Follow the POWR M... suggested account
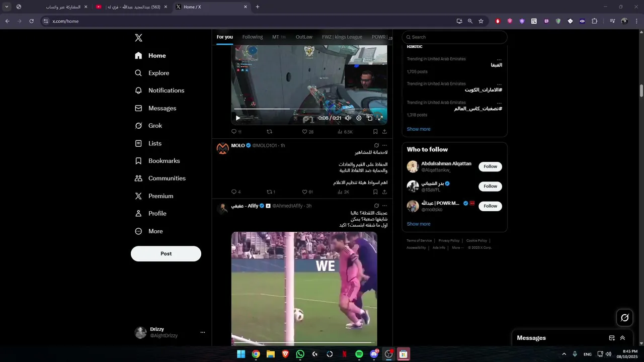The width and height of the screenshot is (644, 362). (490, 206)
